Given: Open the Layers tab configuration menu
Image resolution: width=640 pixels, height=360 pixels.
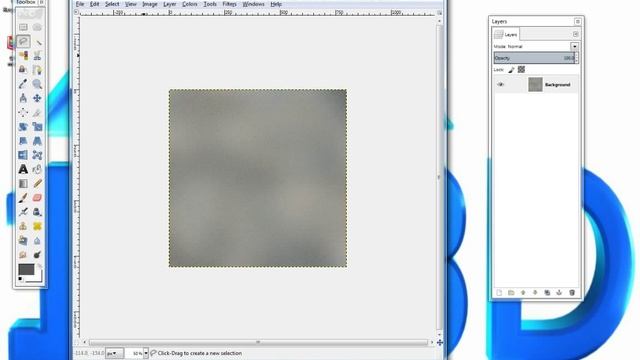Looking at the screenshot, I should pos(576,34).
